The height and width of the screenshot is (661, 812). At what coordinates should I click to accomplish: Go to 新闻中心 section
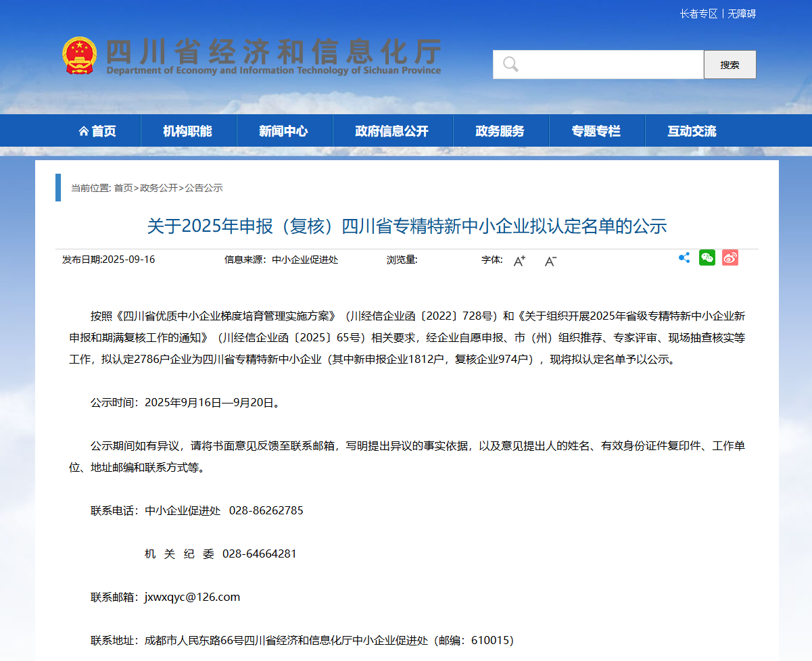point(284,131)
